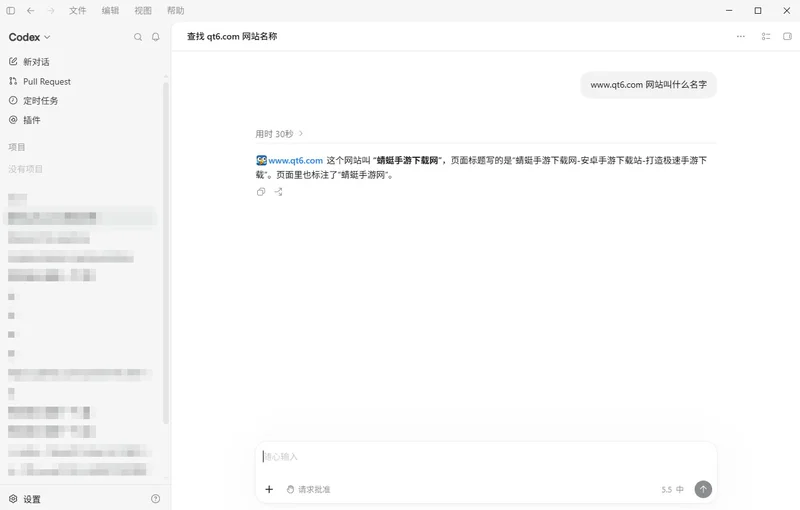
Task: Minimize the Codex window
Action: [729, 10]
